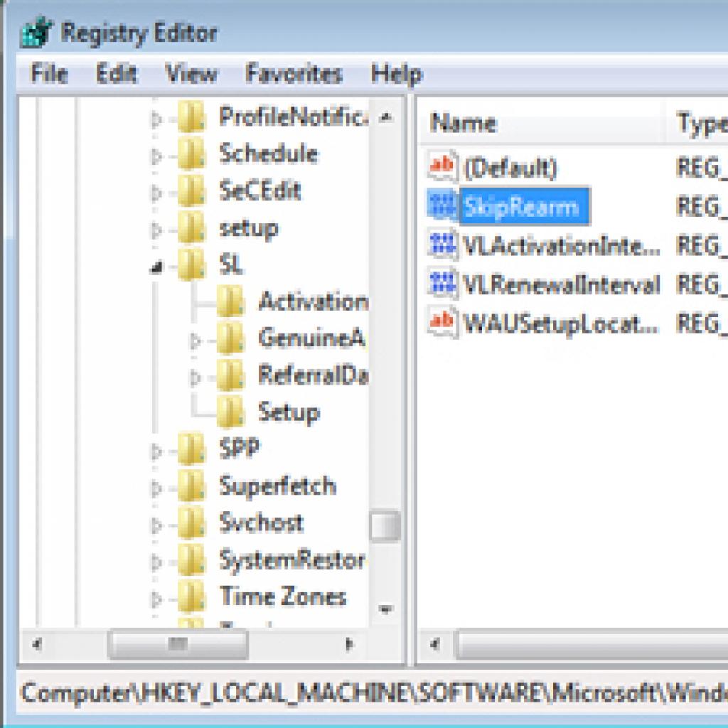Select the Schedule key label
The width and height of the screenshot is (728, 728).
point(269,154)
